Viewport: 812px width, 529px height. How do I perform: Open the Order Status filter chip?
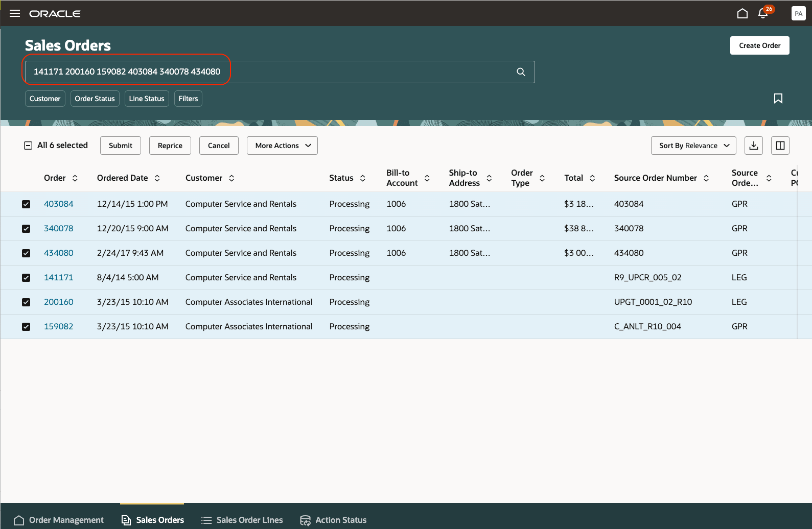pyautogui.click(x=95, y=99)
